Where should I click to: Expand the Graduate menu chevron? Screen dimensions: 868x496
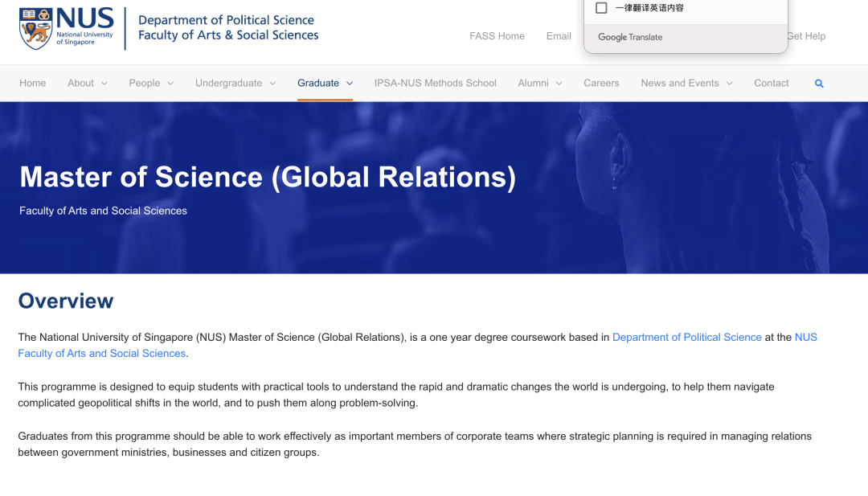350,84
